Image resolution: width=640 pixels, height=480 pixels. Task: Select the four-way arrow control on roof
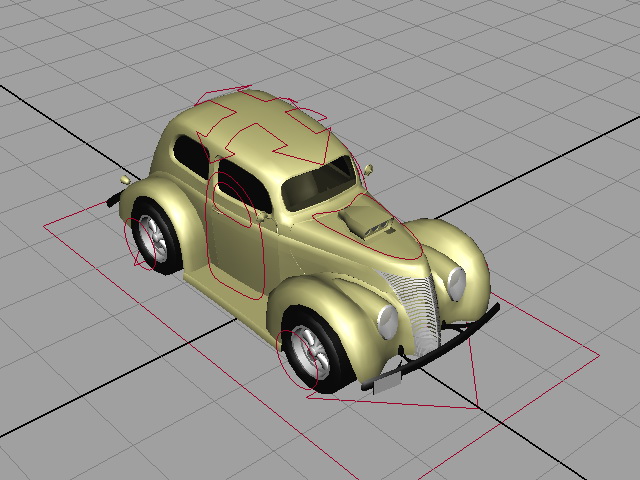coord(263,124)
